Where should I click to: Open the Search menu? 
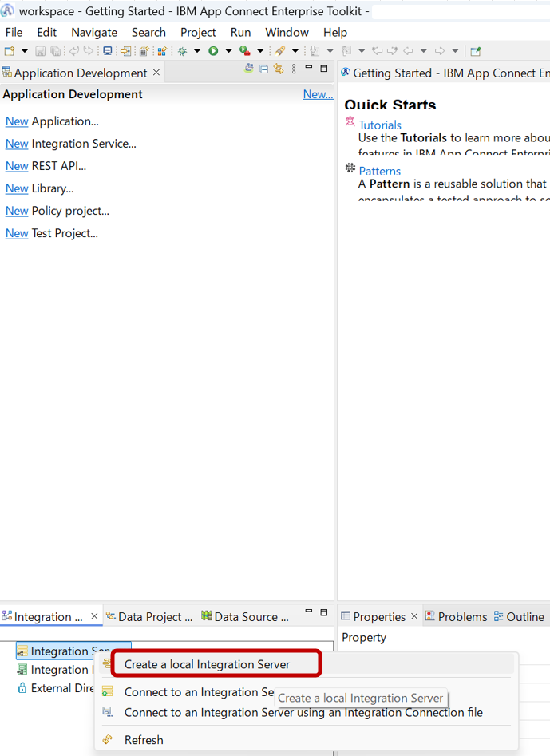pos(148,32)
